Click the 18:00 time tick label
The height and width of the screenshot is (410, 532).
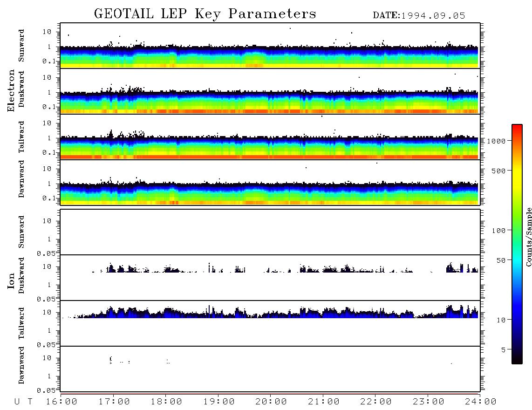(x=167, y=402)
